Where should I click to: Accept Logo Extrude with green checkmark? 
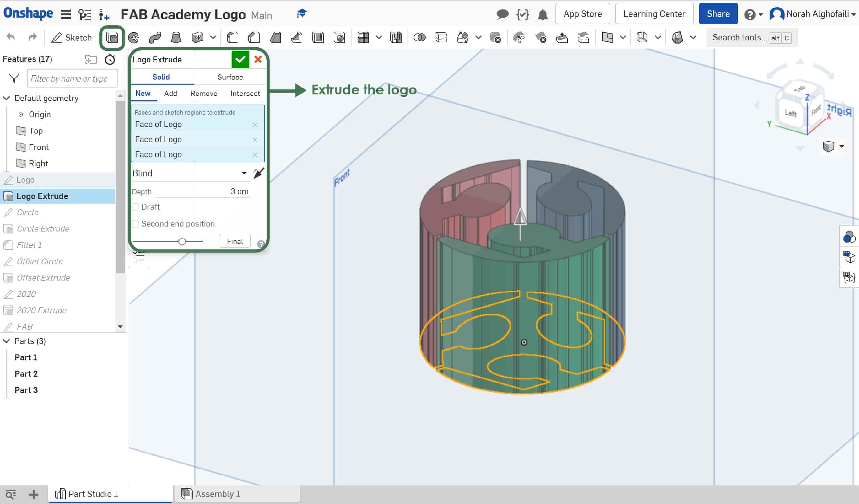(x=240, y=59)
